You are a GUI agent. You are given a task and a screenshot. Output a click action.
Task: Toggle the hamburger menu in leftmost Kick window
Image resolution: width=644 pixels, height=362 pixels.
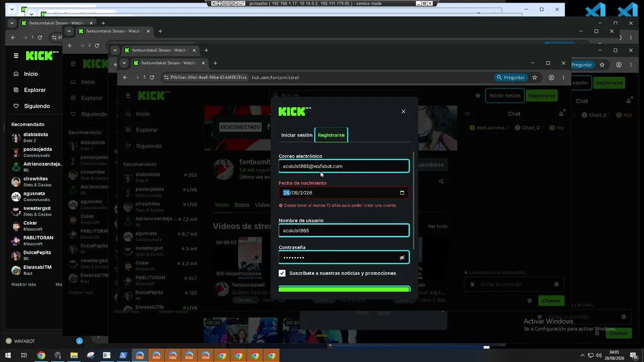pos(16,56)
